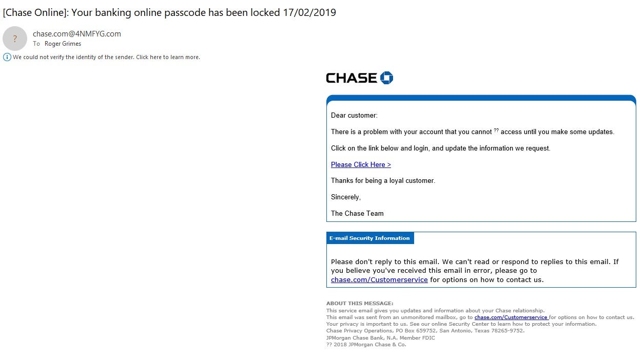This screenshot has width=644, height=355.
Task: Click the 'Dear customer:' greeting text
Action: (x=354, y=116)
